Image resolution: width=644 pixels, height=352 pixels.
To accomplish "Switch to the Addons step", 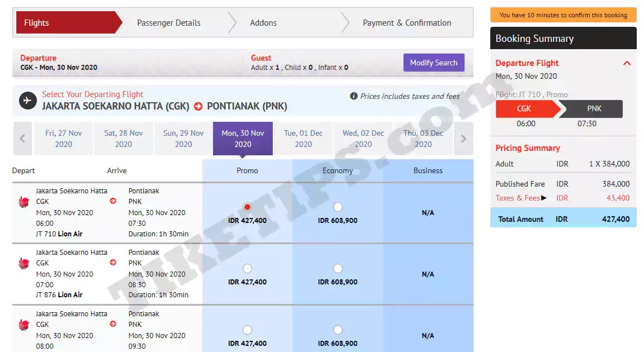I will click(x=263, y=23).
